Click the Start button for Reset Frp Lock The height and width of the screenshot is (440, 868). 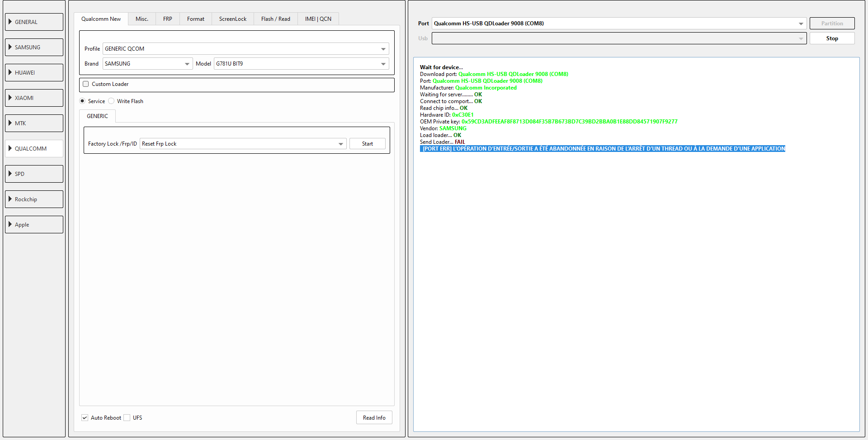pyautogui.click(x=367, y=144)
